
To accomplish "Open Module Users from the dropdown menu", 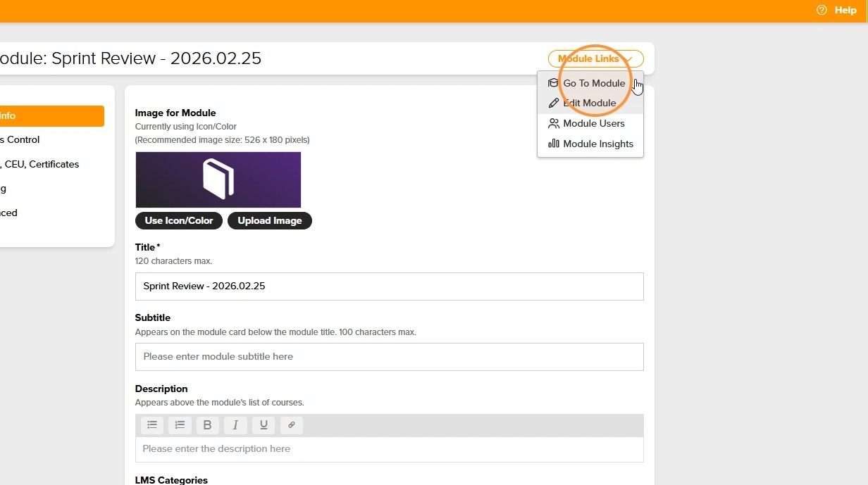I will point(590,124).
